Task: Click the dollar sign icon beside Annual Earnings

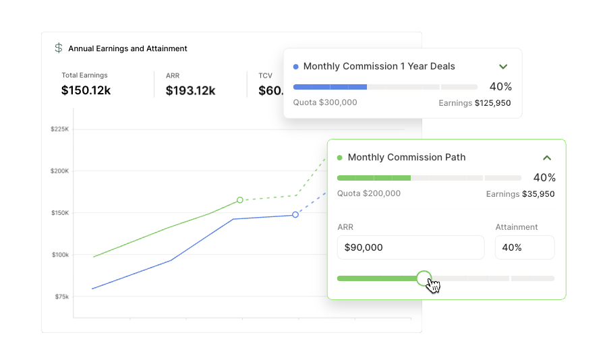Action: pos(59,48)
